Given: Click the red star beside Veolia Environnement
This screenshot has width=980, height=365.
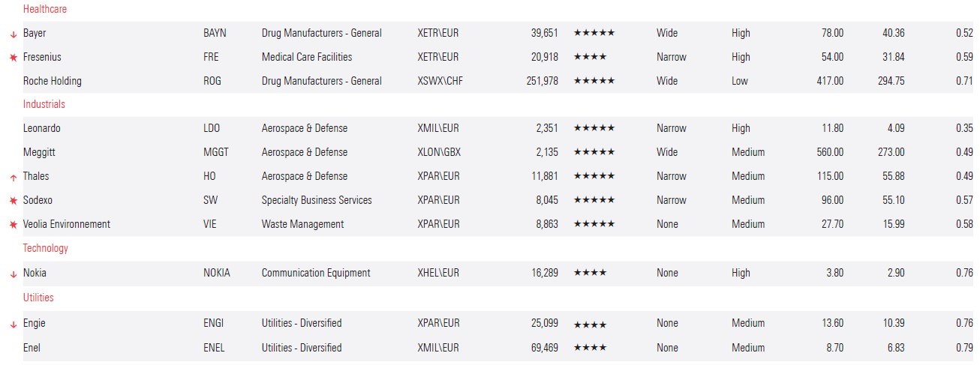Looking at the screenshot, I should 13,225.
